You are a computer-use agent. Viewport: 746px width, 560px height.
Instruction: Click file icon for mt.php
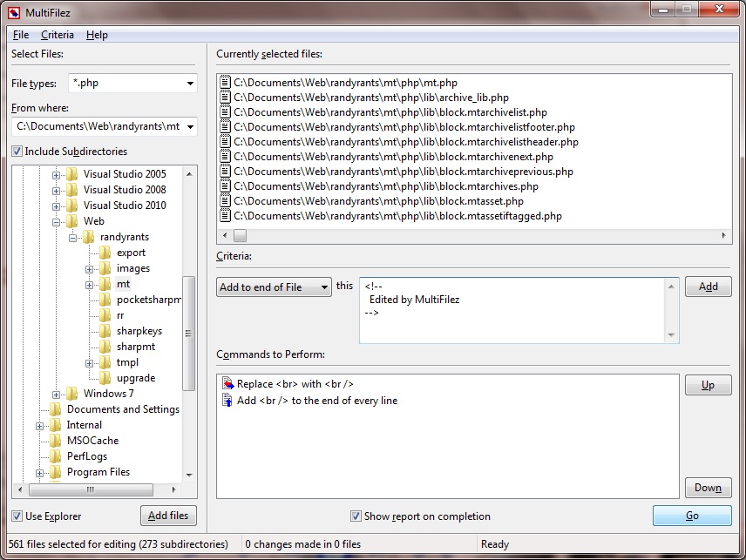pyautogui.click(x=225, y=82)
